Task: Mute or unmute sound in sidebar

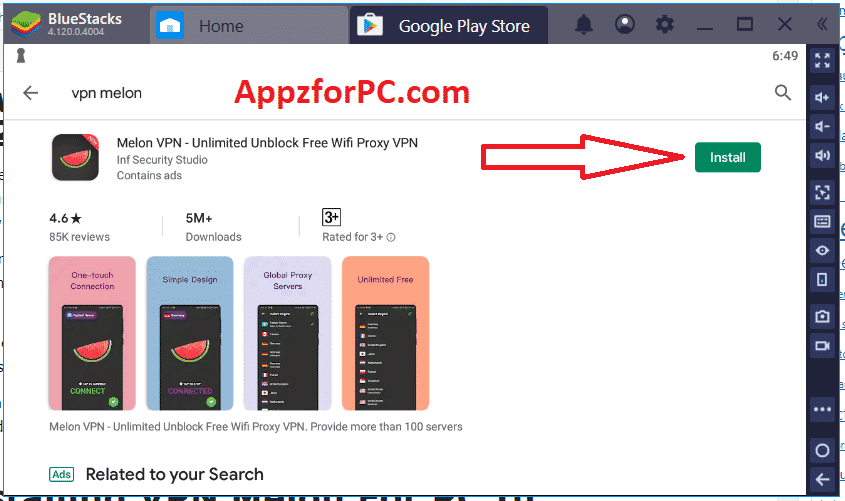Action: tap(822, 156)
